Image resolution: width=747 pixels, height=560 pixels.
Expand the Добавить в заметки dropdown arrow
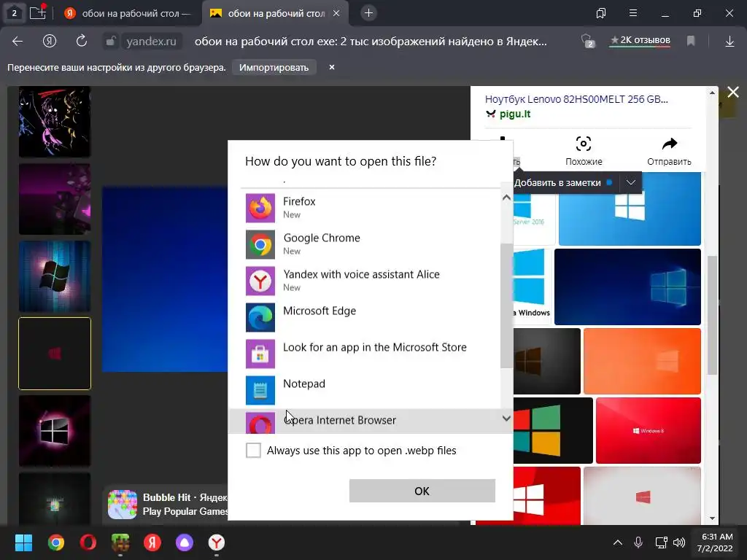[631, 182]
